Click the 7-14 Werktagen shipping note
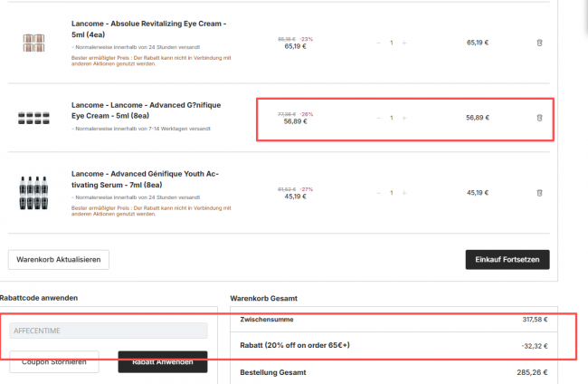 pyautogui.click(x=143, y=129)
